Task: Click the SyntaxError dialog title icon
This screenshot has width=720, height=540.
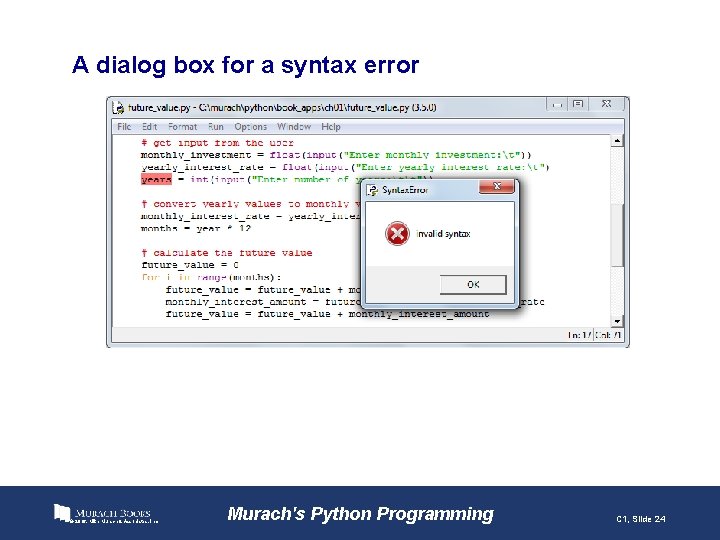Action: tap(372, 190)
